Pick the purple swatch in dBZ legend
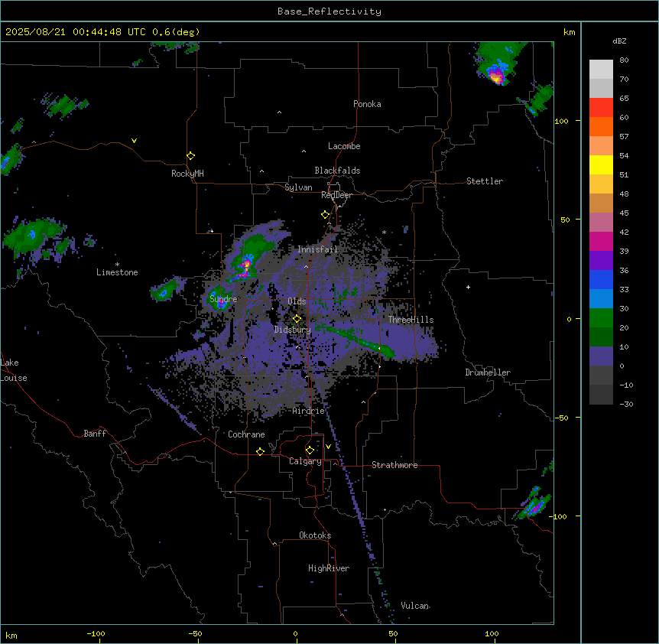This screenshot has width=659, height=644. click(601, 261)
